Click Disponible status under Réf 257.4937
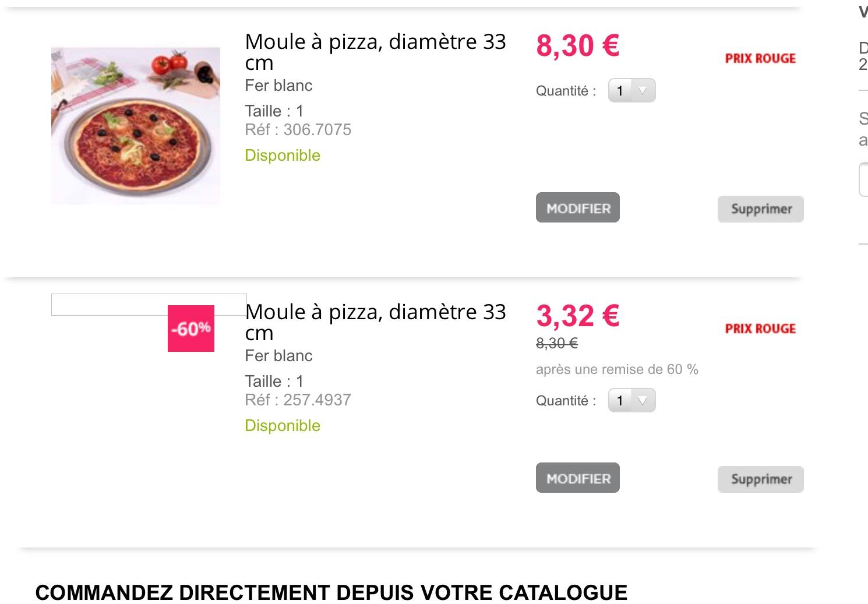The image size is (868, 604). (283, 426)
